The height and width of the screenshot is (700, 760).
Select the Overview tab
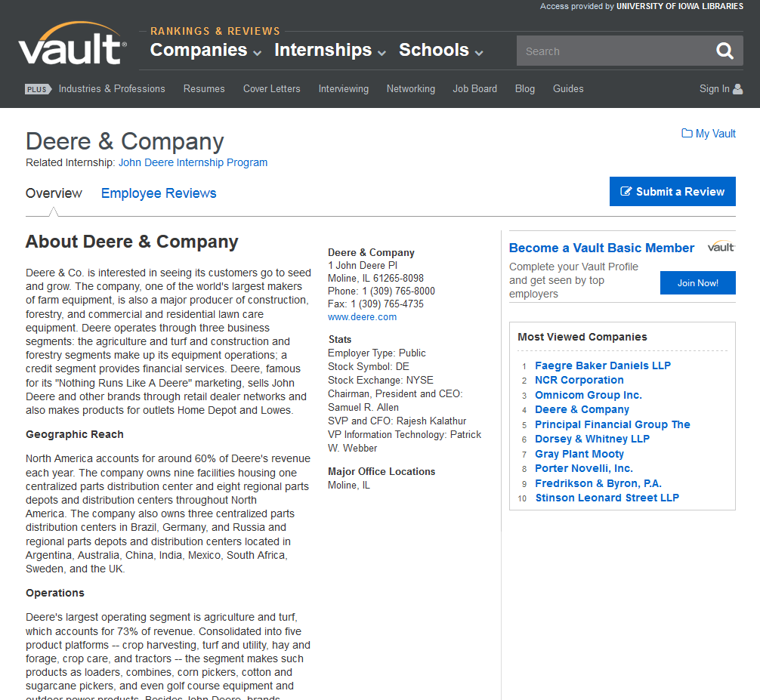[54, 193]
